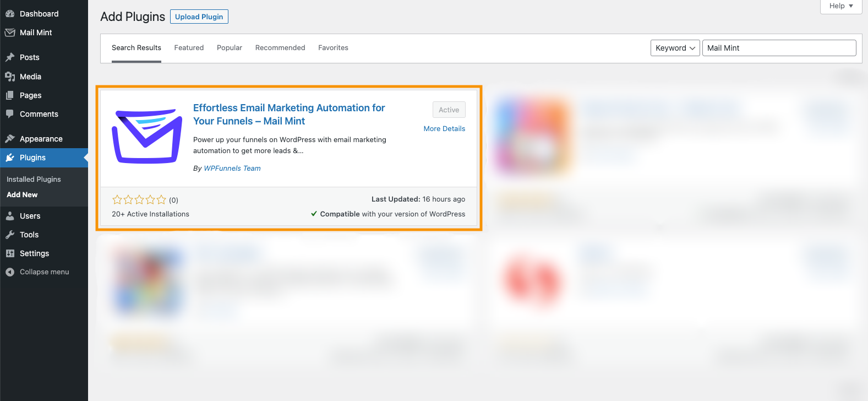This screenshot has height=401, width=868.
Task: Click the Comments bubble icon
Action: pyautogui.click(x=10, y=114)
